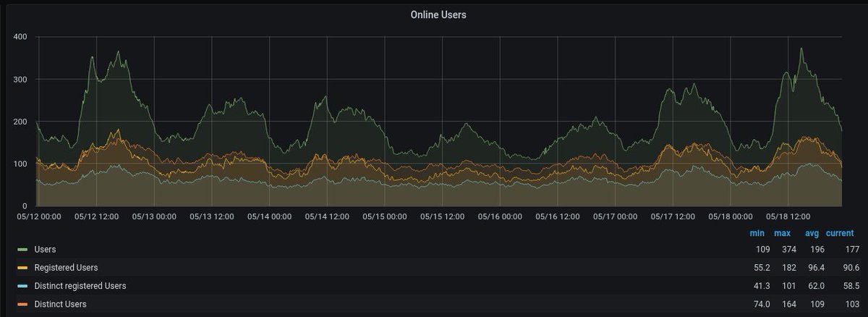Click the 05/14 00:00 x-axis label
This screenshot has width=868, height=317.
[x=270, y=216]
